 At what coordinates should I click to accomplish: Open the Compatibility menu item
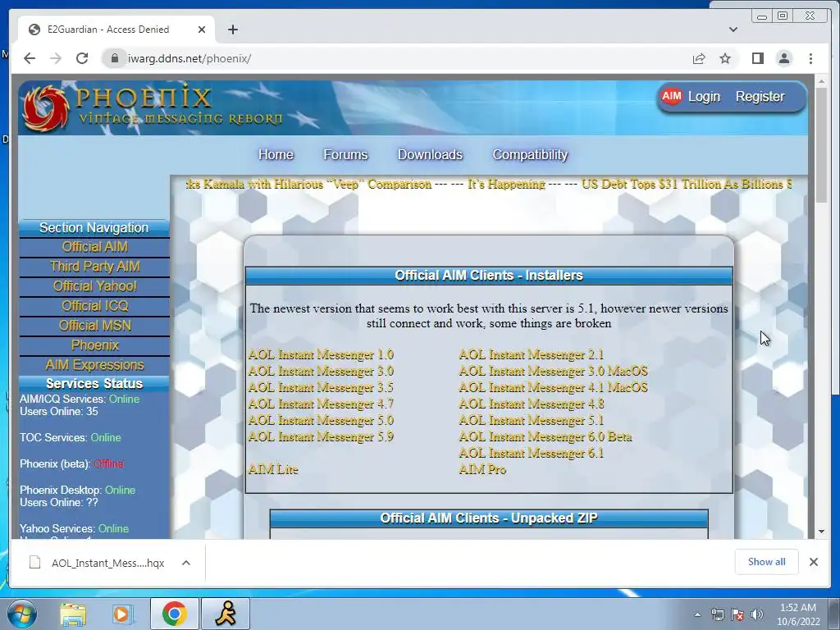point(530,155)
